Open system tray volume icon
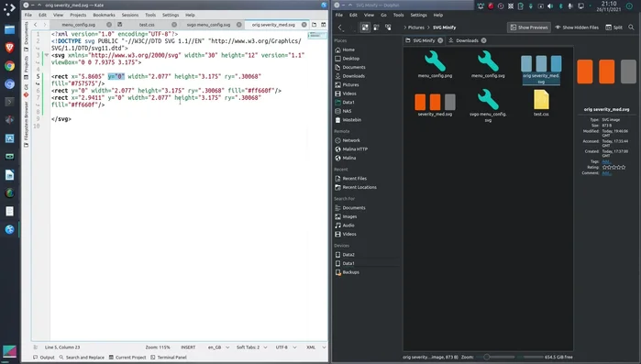 click(x=550, y=6)
